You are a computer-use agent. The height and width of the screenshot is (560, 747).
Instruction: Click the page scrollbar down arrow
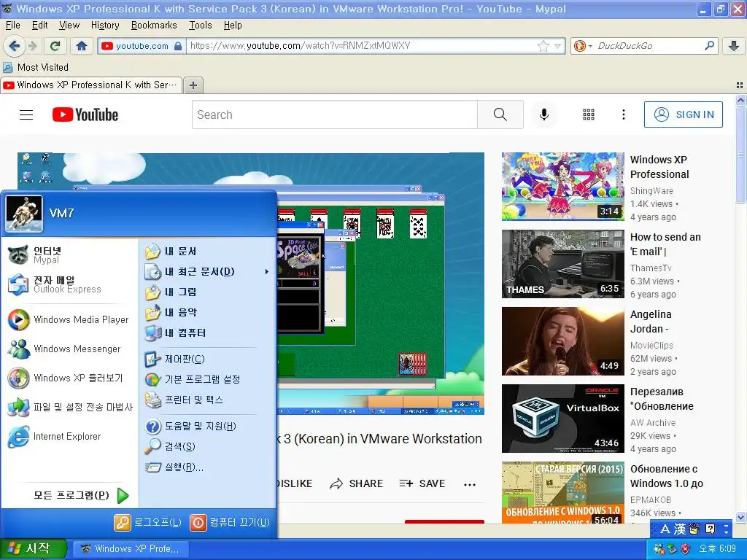click(x=740, y=517)
